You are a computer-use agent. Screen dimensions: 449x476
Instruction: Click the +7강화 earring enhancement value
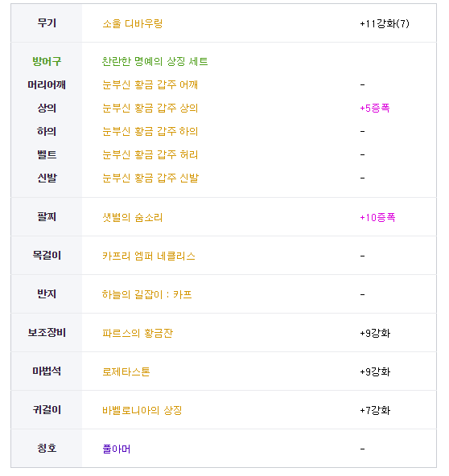point(375,410)
